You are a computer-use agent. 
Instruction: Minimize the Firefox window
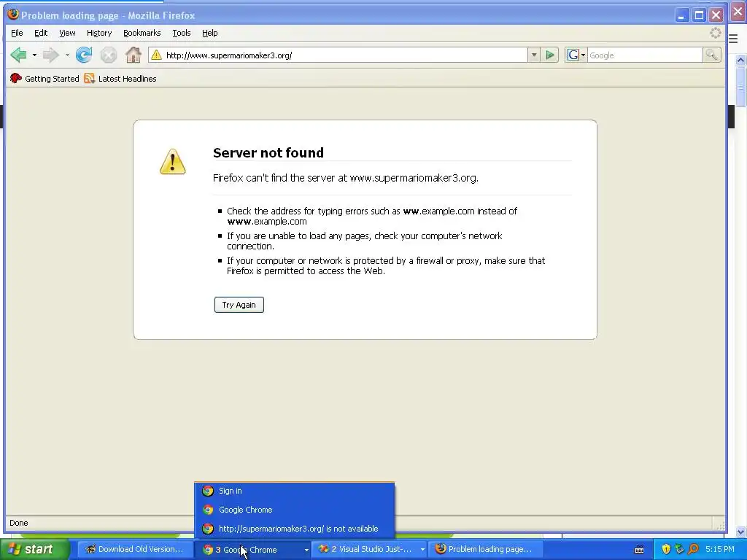682,16
